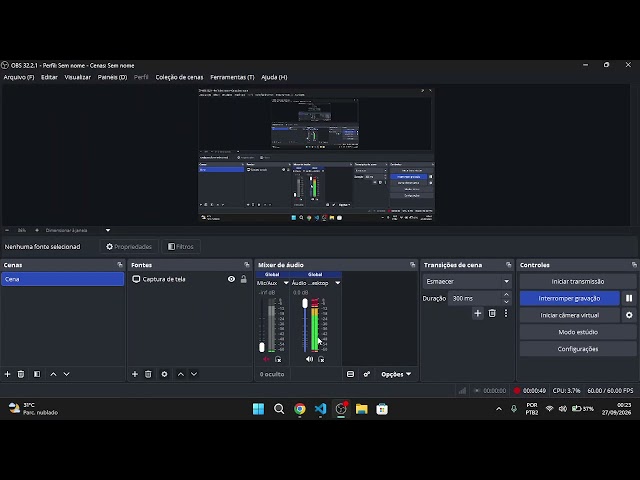
Task: Open Ferramentas menu
Action: click(232, 77)
